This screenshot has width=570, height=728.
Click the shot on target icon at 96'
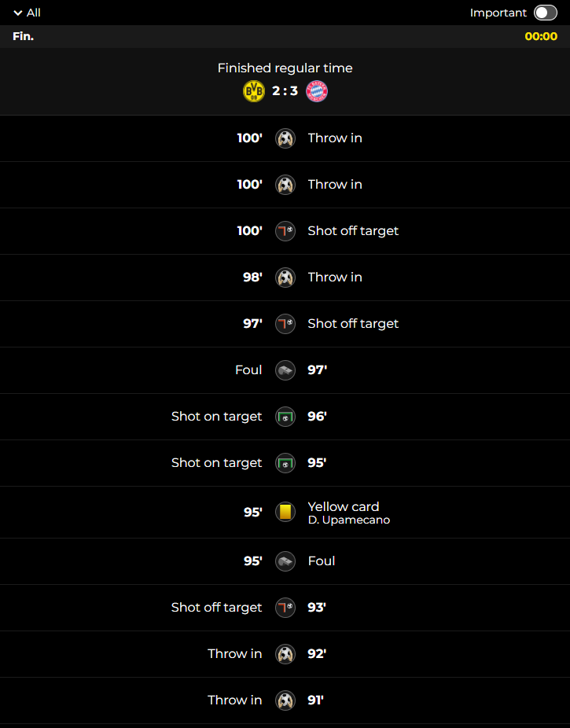285,417
